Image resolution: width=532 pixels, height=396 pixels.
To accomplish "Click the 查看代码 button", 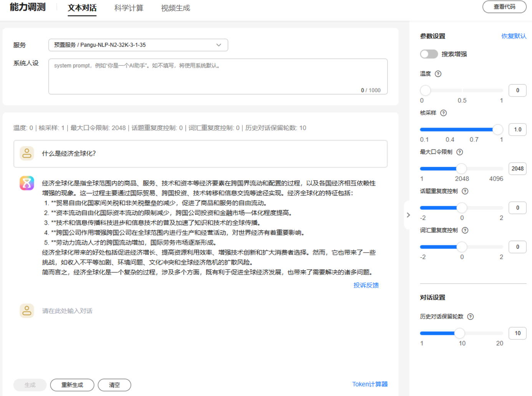I will [x=504, y=7].
